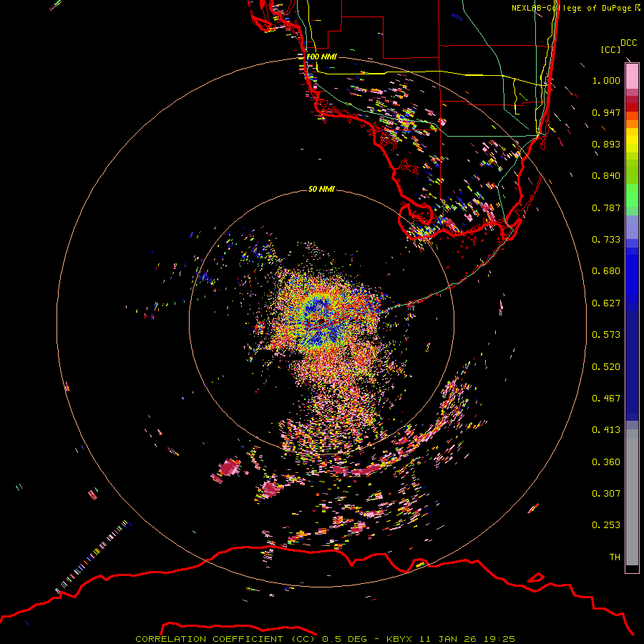This screenshot has width=644, height=644.
Task: Click the 50 NMI range ring label
Action: 321,189
